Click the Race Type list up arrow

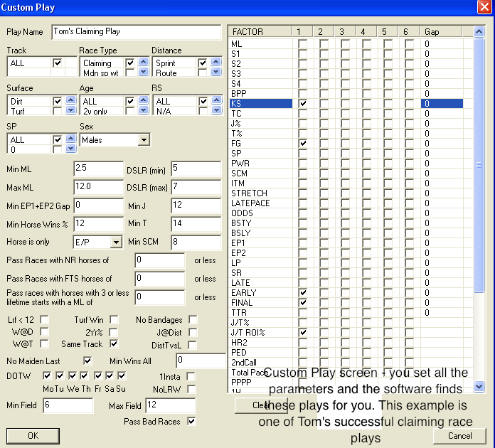click(142, 63)
